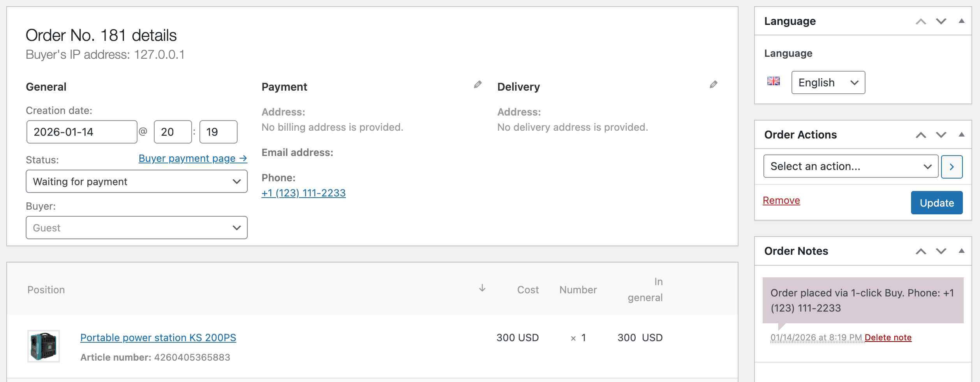Sort items using the down arrow

tap(482, 288)
